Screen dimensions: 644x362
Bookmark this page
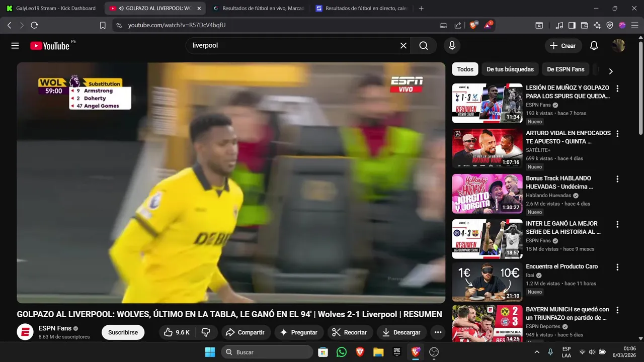pyautogui.click(x=103, y=25)
